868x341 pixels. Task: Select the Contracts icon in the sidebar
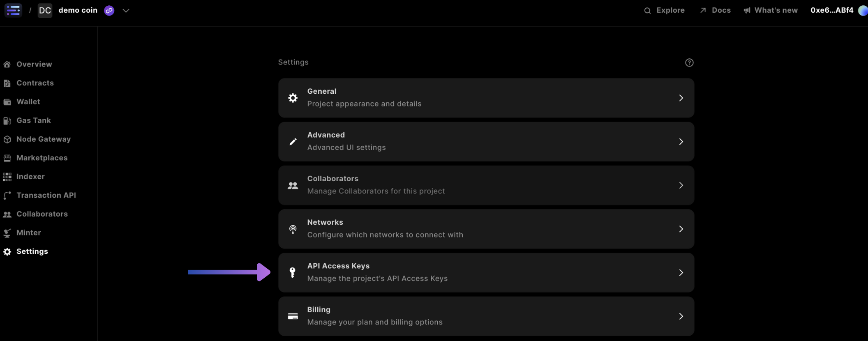[7, 83]
